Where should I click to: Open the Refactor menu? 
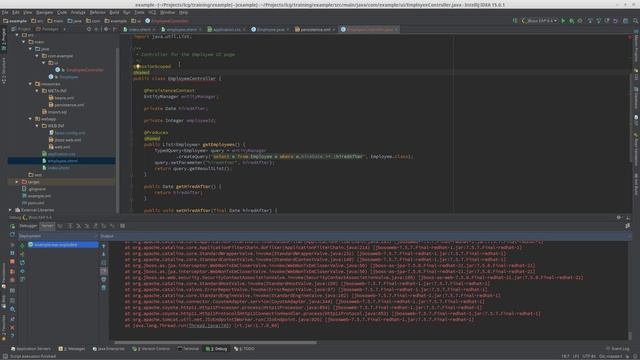tap(97, 12)
